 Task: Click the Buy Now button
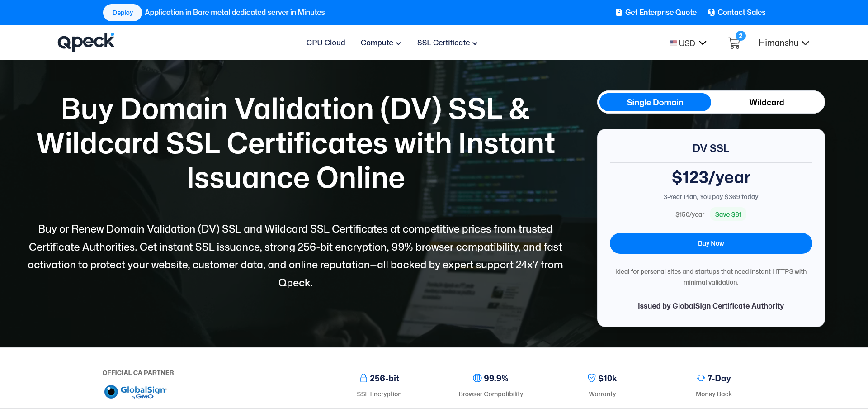pos(711,243)
